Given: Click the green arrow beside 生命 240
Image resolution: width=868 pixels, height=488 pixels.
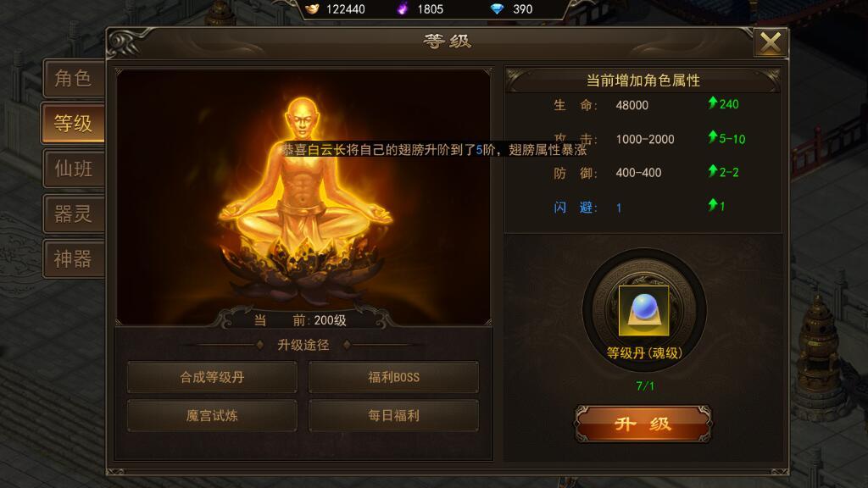Looking at the screenshot, I should tap(713, 103).
